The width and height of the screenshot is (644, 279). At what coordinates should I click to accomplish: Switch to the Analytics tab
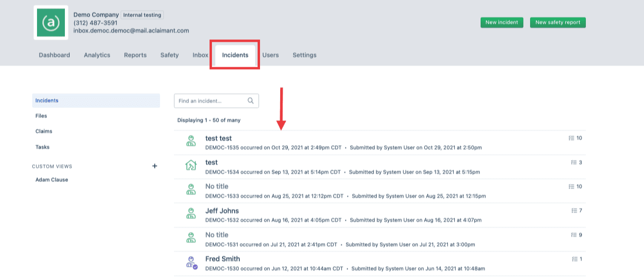pos(97,55)
